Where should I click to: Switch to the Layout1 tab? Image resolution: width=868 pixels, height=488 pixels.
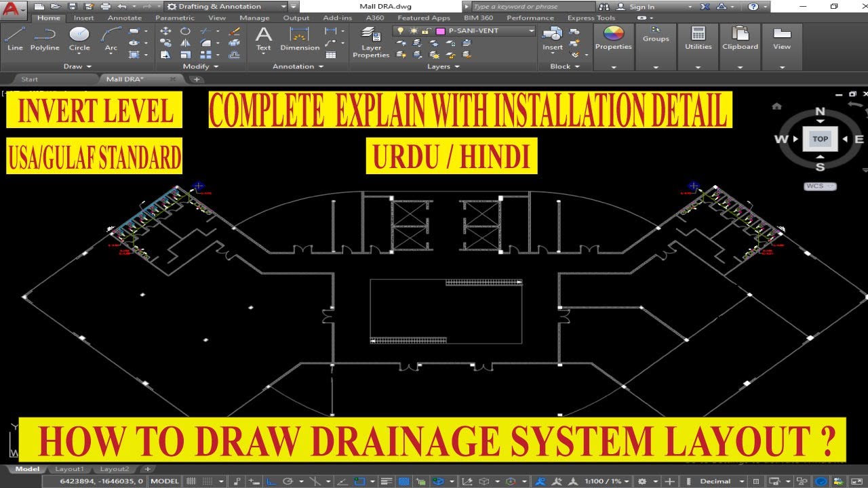pos(69,469)
